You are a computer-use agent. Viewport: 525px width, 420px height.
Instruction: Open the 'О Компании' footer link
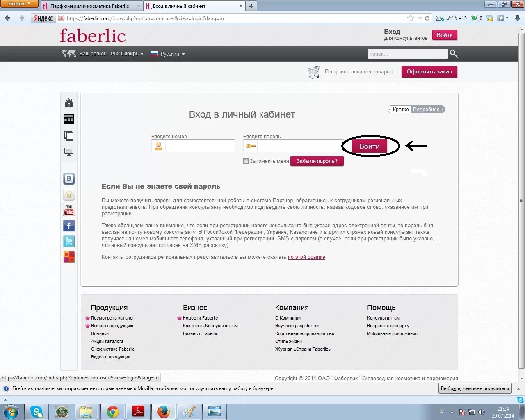click(x=288, y=318)
